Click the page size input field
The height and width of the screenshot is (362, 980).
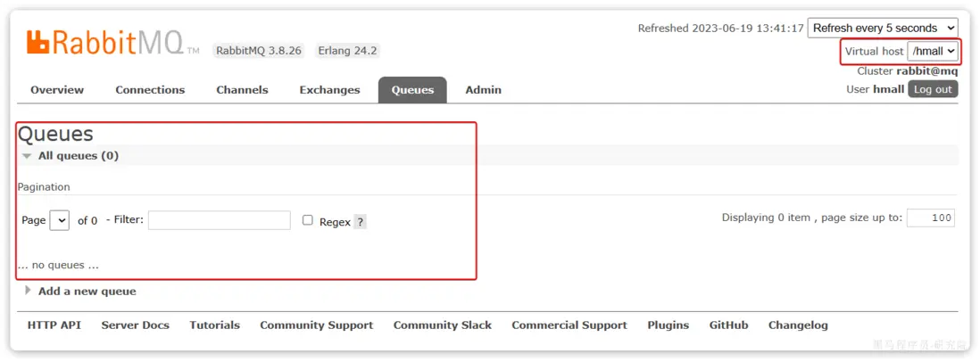point(931,218)
